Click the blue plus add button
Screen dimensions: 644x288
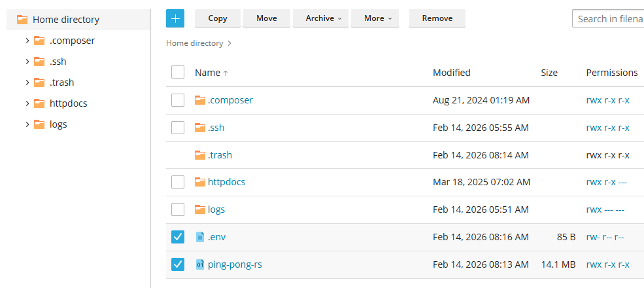click(x=175, y=18)
